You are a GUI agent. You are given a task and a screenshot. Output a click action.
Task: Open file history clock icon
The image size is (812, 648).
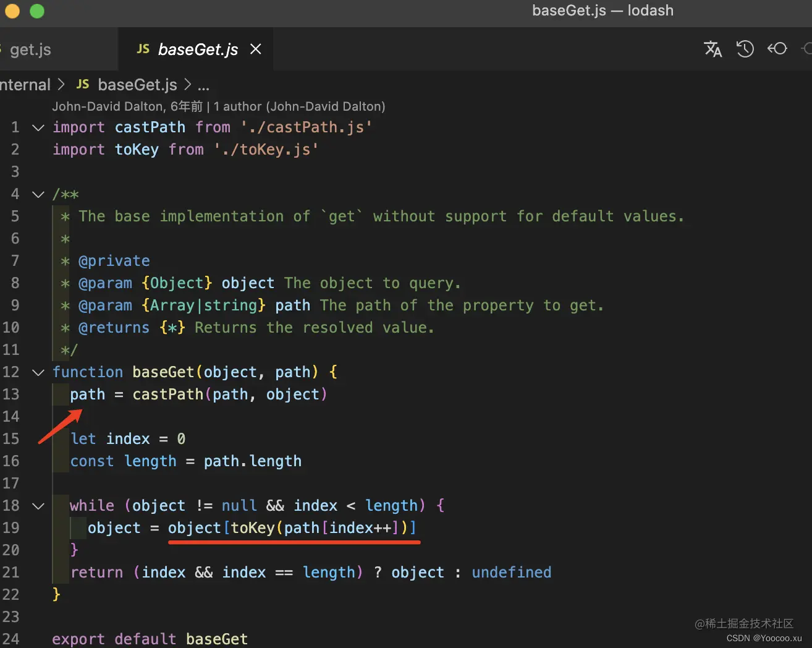745,49
